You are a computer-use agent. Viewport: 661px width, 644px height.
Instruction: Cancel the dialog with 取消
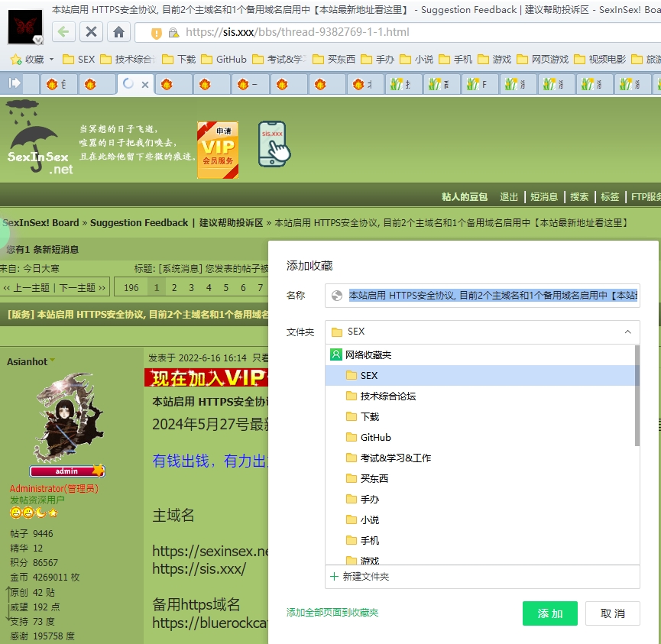click(613, 613)
